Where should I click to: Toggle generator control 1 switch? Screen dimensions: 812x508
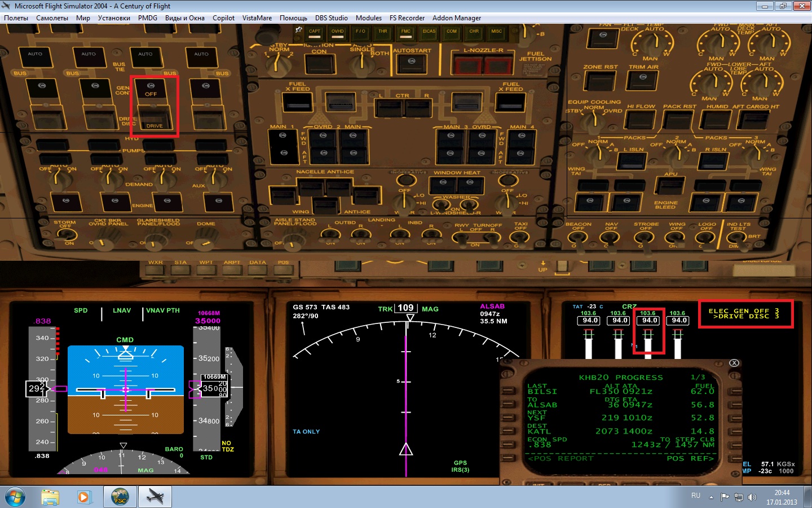click(x=42, y=89)
